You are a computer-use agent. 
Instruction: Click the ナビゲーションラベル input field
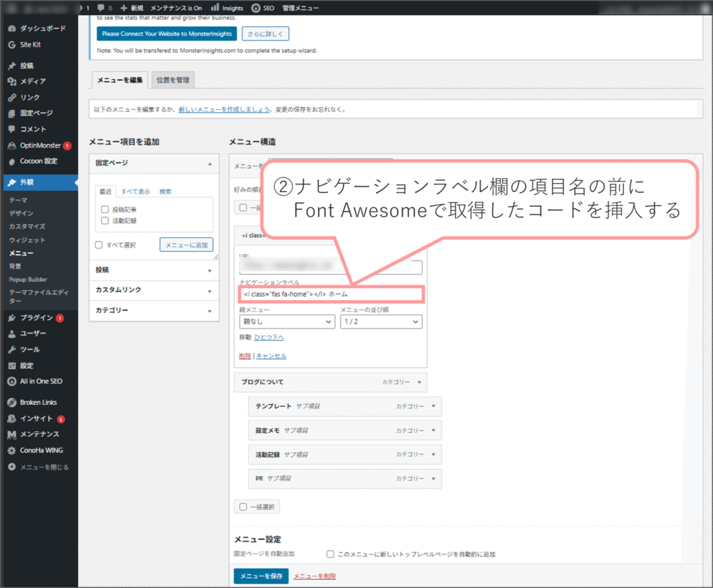(330, 294)
